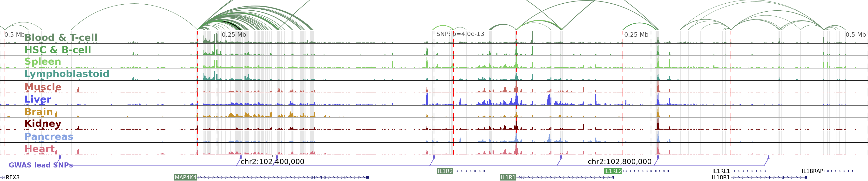The image size is (868, 181).
Task: Select the IL18R1 gene label
Action: [x=720, y=177]
